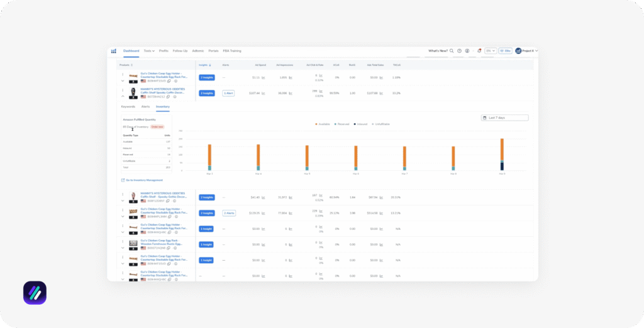This screenshot has width=644, height=328.
Task: Toggle the Reserved series in chart legend
Action: 341,124
